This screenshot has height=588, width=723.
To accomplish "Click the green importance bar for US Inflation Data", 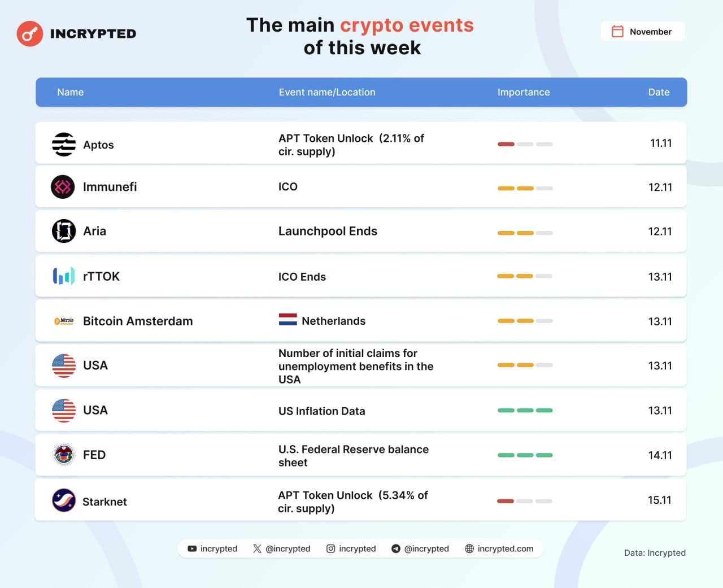I will (x=525, y=411).
